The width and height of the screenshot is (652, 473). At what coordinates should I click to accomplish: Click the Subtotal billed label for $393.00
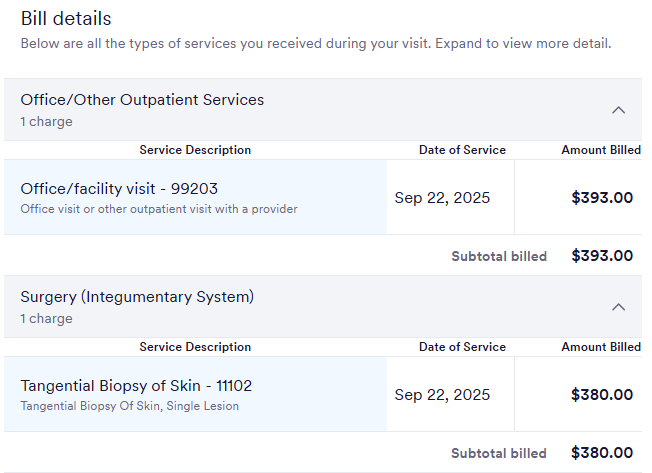pyautogui.click(x=499, y=256)
